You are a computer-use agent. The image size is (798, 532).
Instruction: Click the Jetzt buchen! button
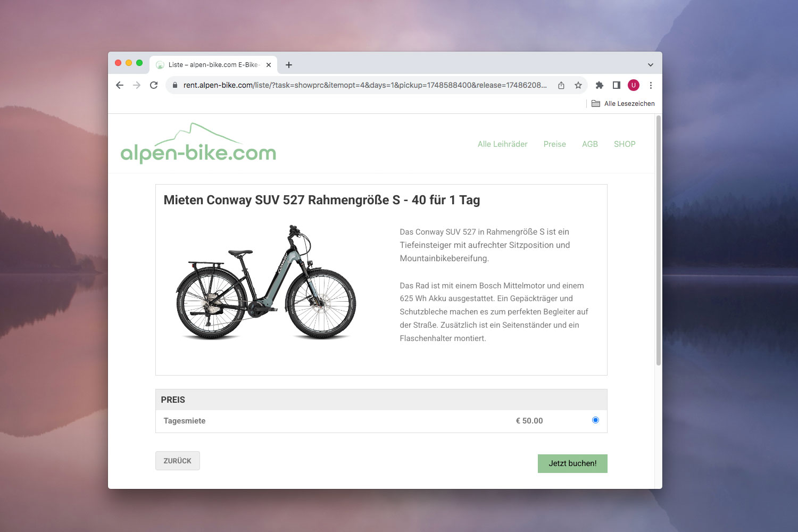[572, 463]
